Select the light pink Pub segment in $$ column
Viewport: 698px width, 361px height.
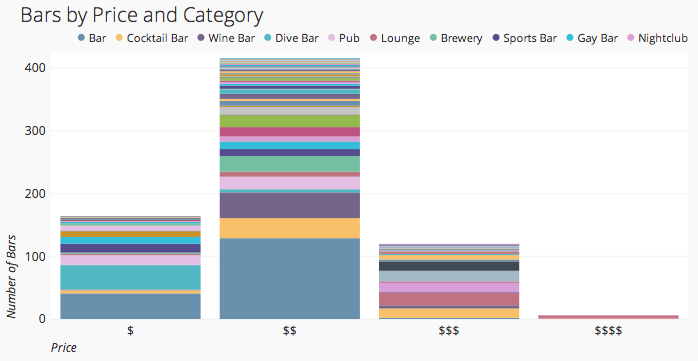tap(290, 183)
